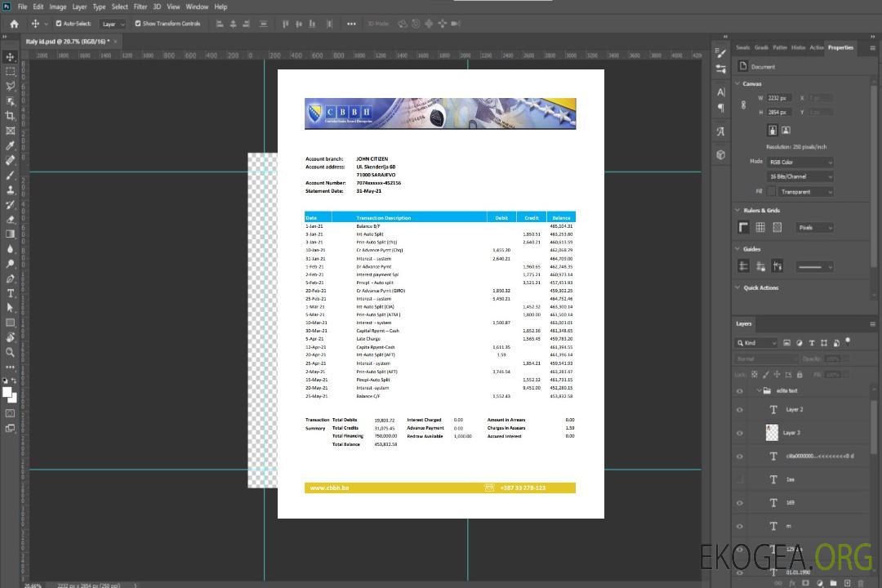Hide the '169' text layer
Viewport: 882px width, 588px height.
(740, 503)
